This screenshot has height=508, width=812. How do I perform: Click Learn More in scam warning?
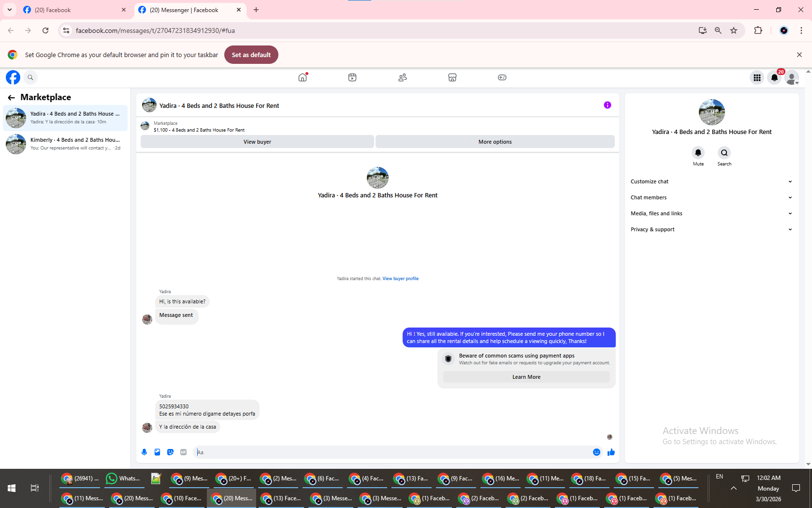click(x=526, y=377)
